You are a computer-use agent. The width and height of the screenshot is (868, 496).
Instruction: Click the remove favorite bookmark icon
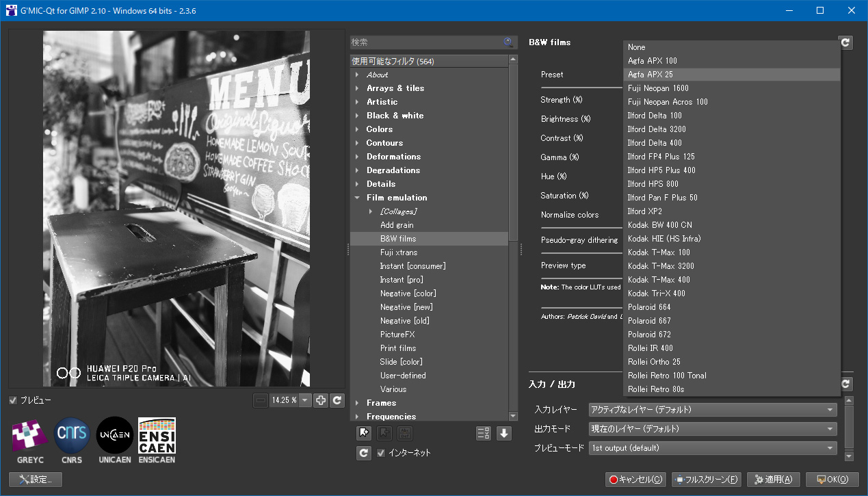coord(385,433)
